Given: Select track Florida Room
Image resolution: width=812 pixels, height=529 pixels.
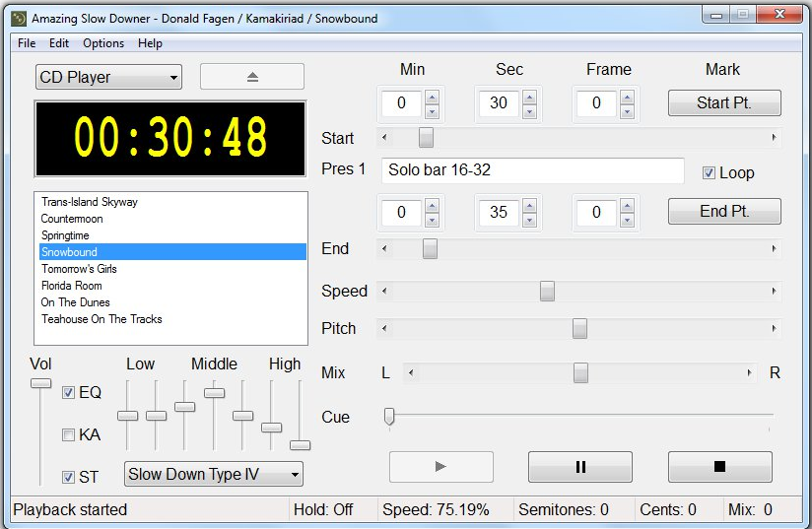Looking at the screenshot, I should pos(172,286).
